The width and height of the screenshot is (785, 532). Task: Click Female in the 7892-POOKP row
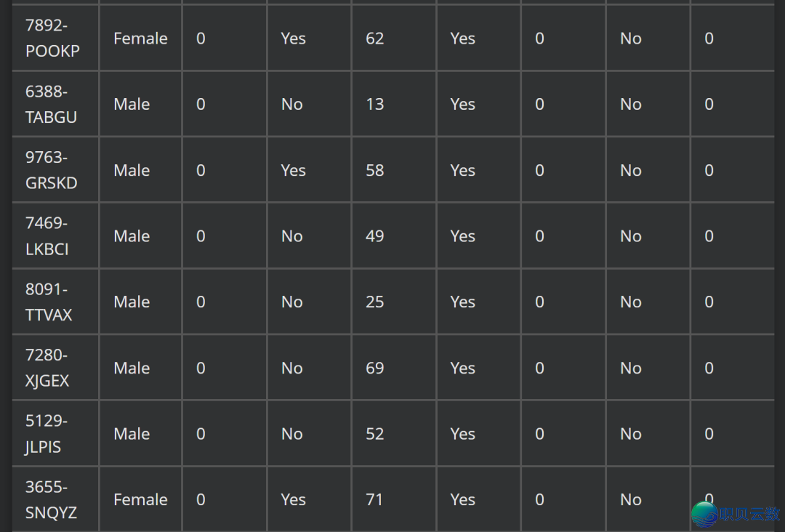tap(140, 39)
